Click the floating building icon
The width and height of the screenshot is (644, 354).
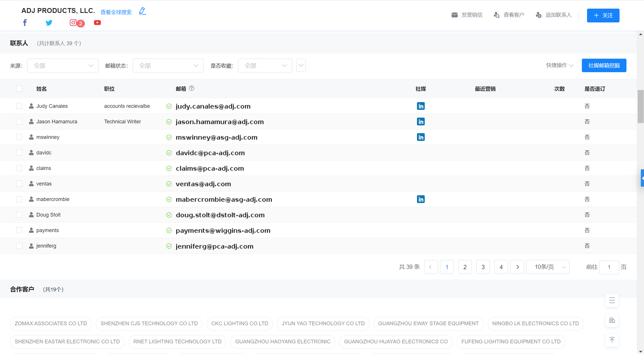(612, 320)
